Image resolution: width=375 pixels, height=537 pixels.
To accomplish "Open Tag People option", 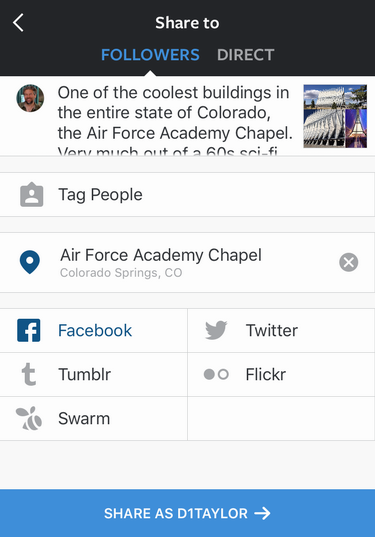I will click(187, 195).
